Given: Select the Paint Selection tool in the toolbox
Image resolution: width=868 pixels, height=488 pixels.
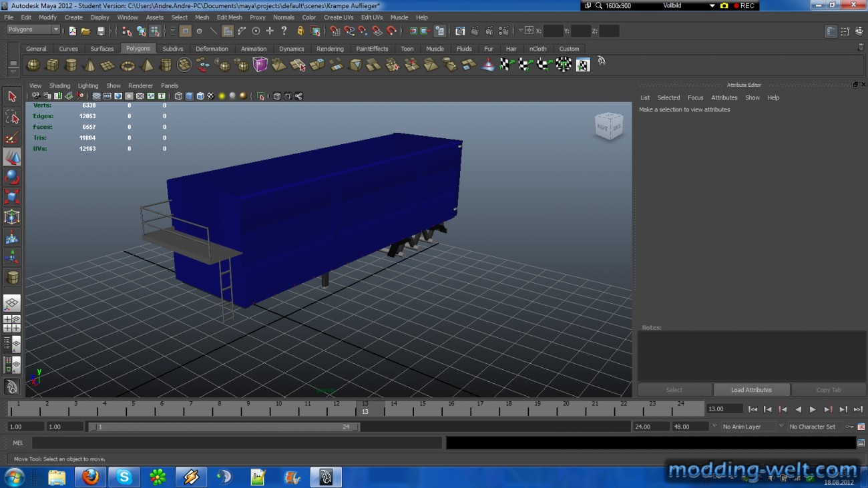Looking at the screenshot, I should click(x=12, y=137).
